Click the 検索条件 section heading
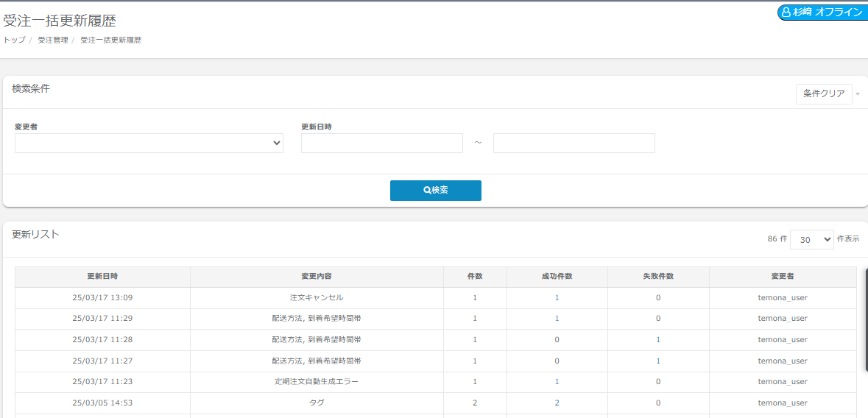The height and width of the screenshot is (418, 868). pos(31,88)
